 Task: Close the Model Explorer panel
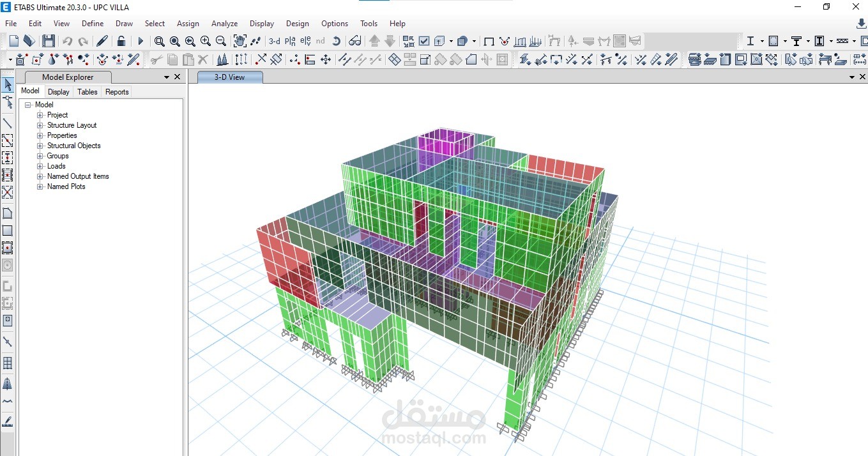[x=178, y=77]
